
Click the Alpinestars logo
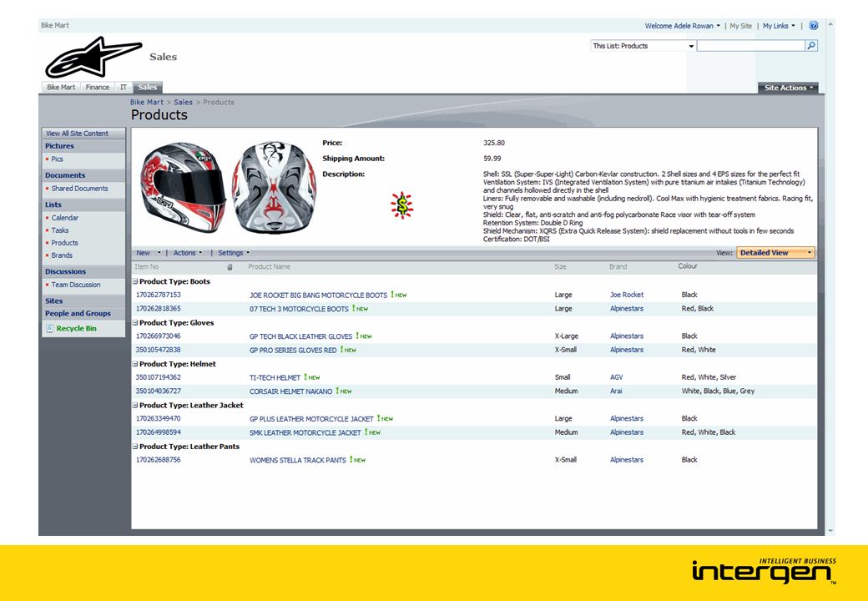tap(93, 57)
